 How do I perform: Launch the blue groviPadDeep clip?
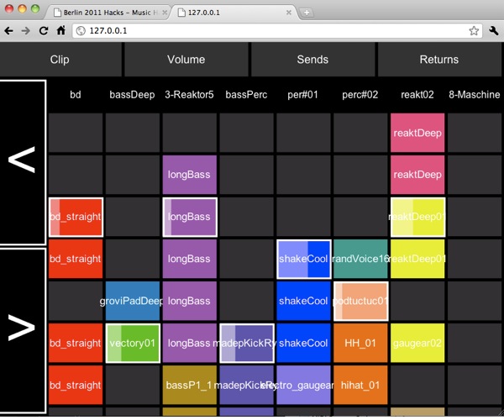tap(133, 301)
